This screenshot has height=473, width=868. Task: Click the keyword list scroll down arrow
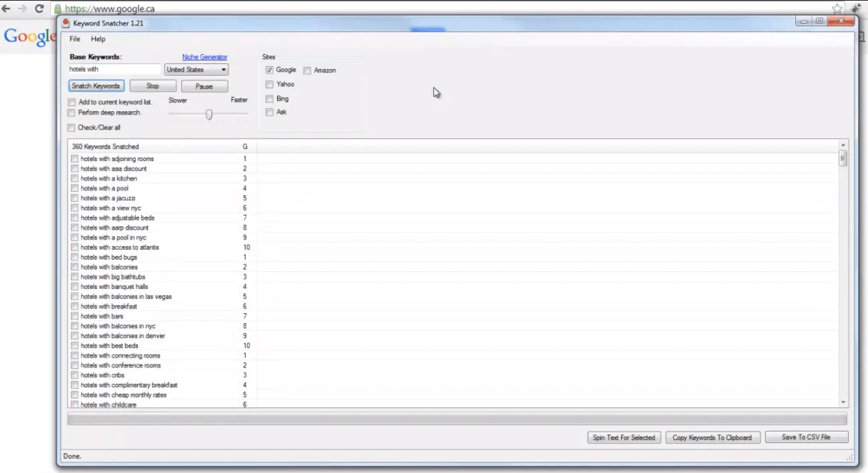click(x=843, y=402)
